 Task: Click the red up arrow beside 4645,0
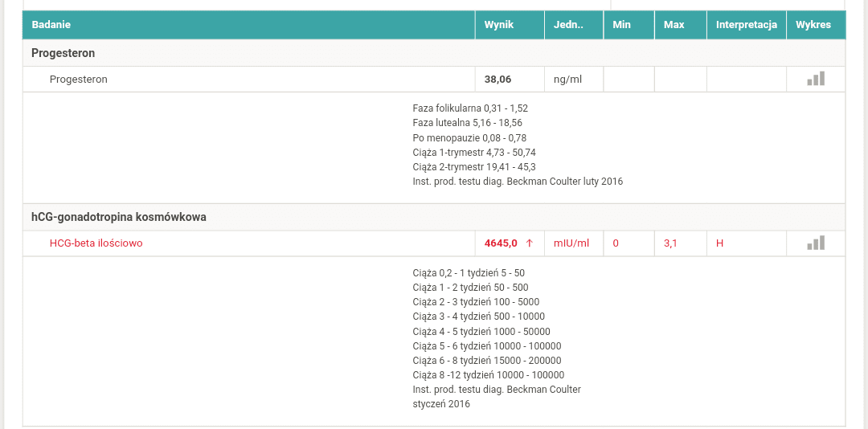click(529, 243)
